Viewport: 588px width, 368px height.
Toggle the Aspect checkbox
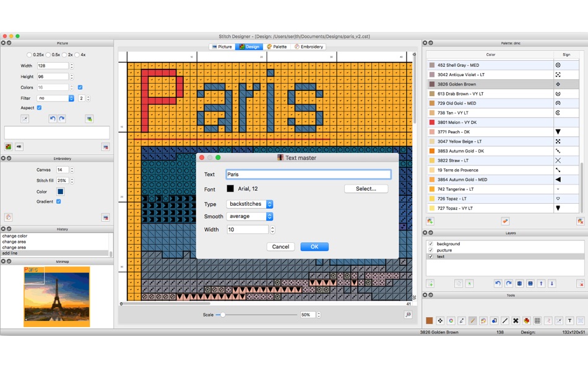coord(39,108)
